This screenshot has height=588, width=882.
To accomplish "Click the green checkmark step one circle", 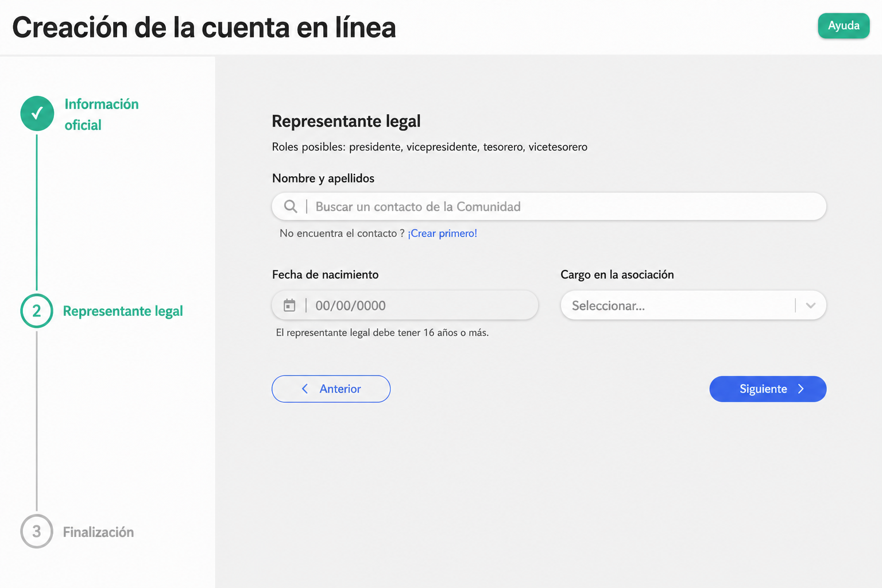I will (37, 114).
